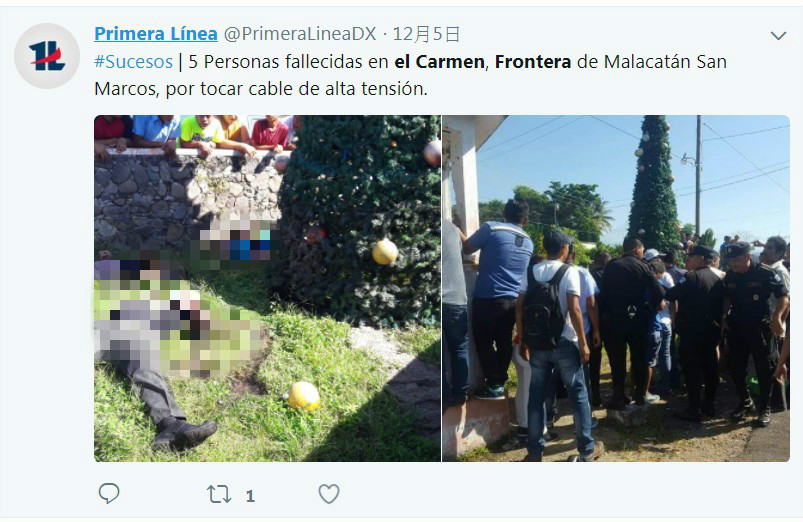The height and width of the screenshot is (522, 803).
Task: Click the bold text "el Carmen"
Action: click(x=439, y=61)
